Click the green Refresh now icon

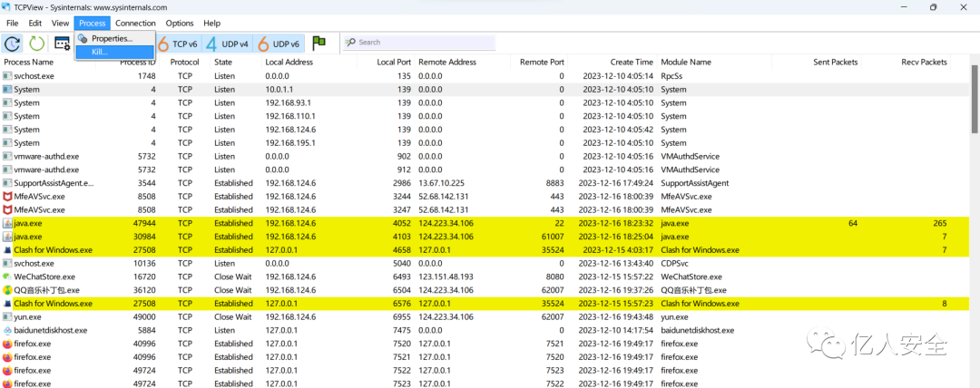pos(37,44)
